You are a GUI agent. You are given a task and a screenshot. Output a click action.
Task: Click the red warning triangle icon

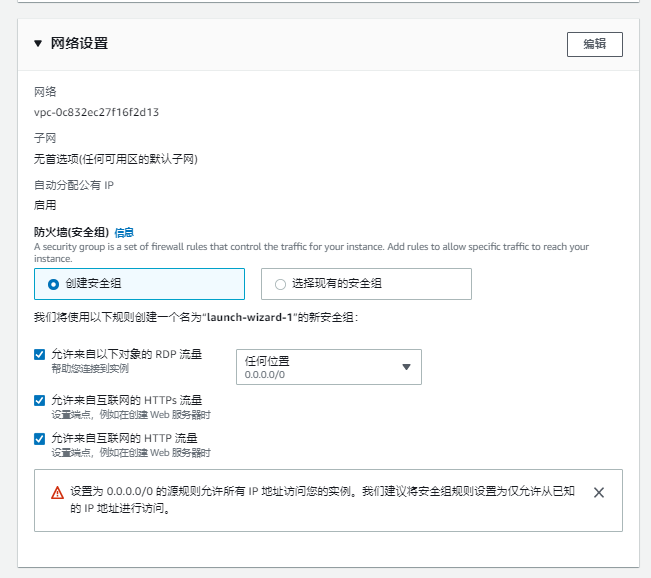[x=57, y=493]
